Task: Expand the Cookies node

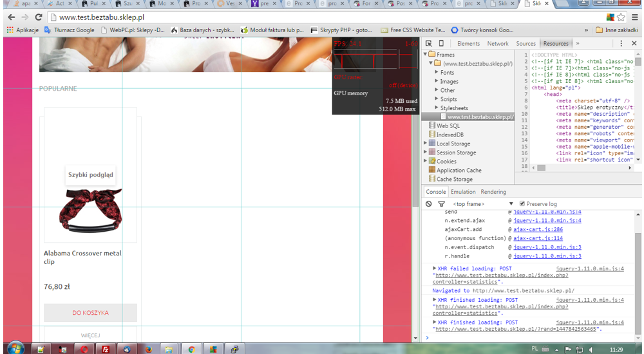Action: (x=426, y=162)
